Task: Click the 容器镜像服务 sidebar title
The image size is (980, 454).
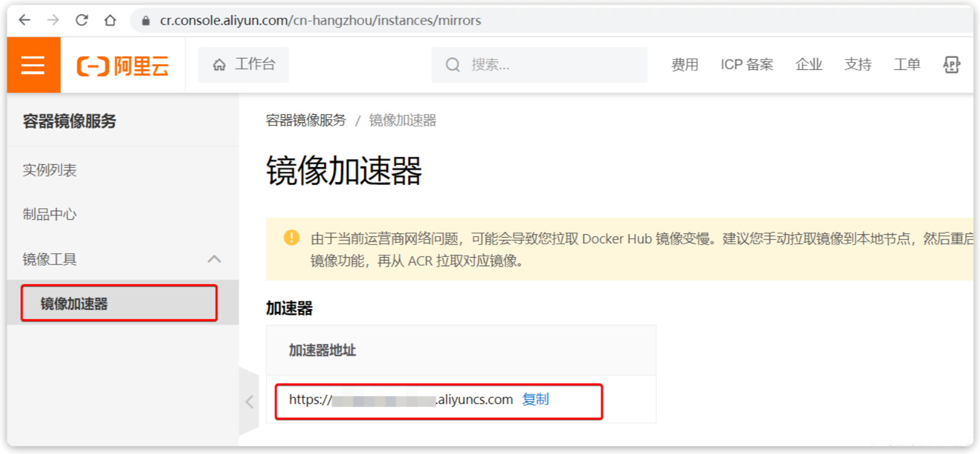Action: pos(69,121)
